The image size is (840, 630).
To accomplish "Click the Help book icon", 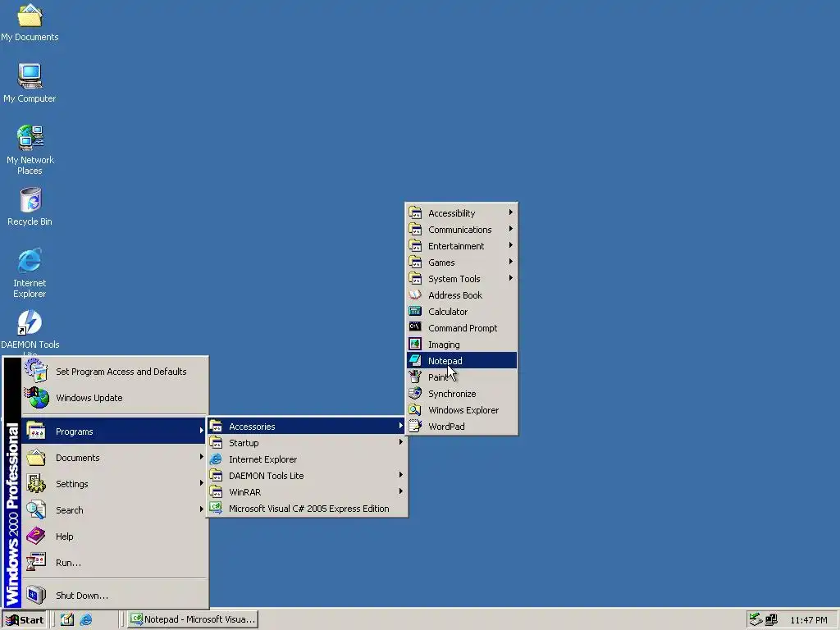I will click(x=36, y=536).
